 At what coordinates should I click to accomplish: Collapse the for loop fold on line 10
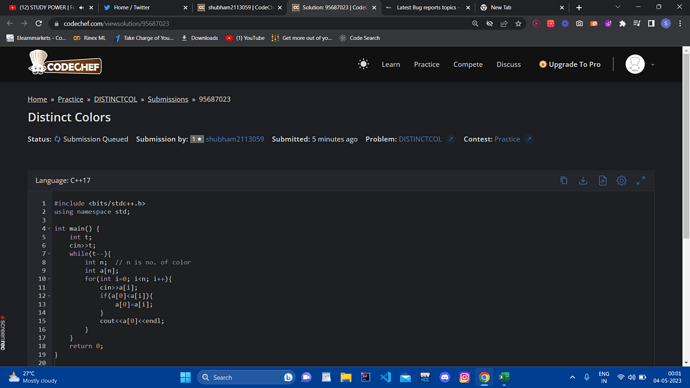[49, 279]
